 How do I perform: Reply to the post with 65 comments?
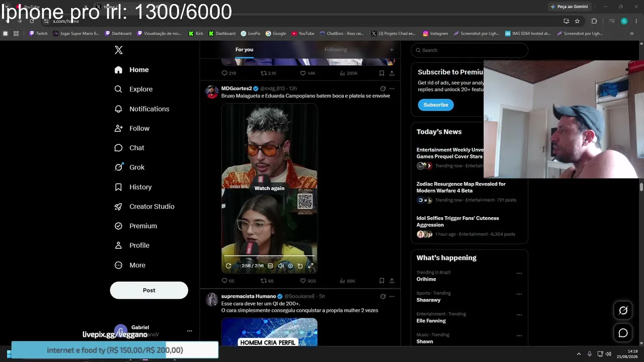[x=228, y=281]
